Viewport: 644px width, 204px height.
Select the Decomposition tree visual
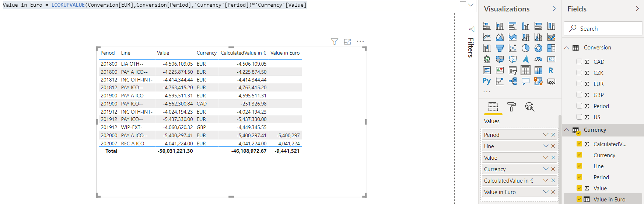coord(512,81)
